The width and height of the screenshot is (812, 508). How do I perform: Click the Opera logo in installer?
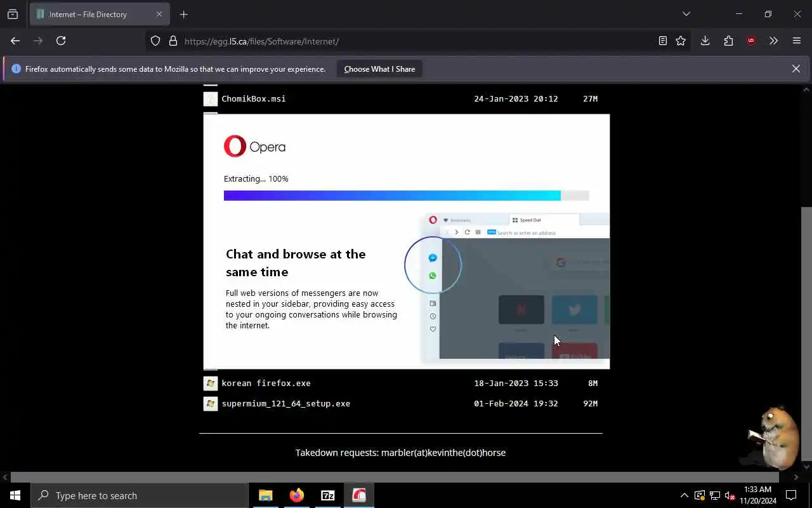[x=254, y=147]
